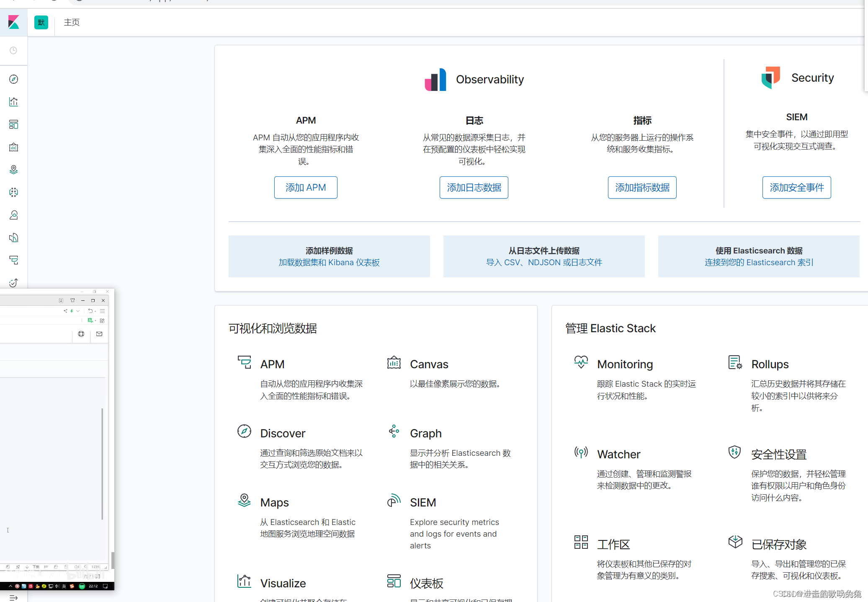Open Uptime from the sidebar icon

(13, 283)
